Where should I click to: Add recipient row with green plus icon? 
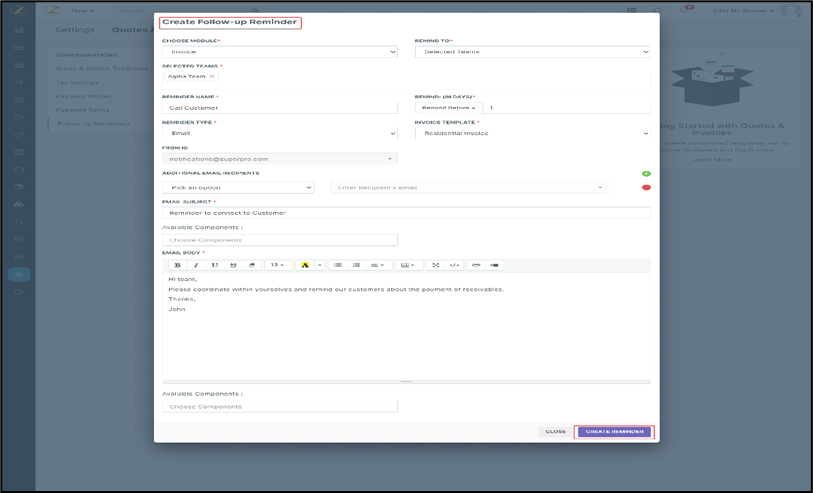[646, 174]
